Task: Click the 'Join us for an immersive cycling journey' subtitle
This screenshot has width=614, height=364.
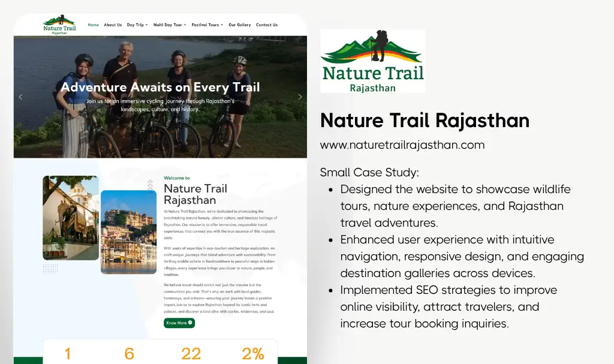Action: pyautogui.click(x=160, y=105)
